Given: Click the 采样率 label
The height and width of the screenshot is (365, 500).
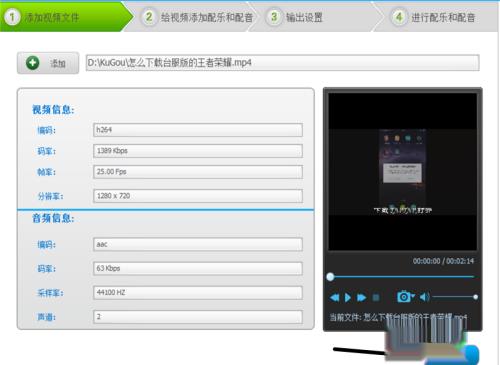Looking at the screenshot, I should 50,293.
